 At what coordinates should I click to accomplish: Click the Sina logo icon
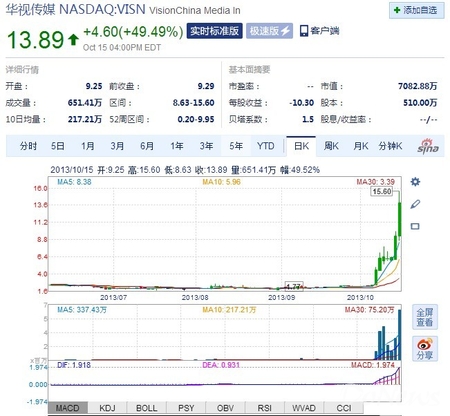tap(428, 146)
